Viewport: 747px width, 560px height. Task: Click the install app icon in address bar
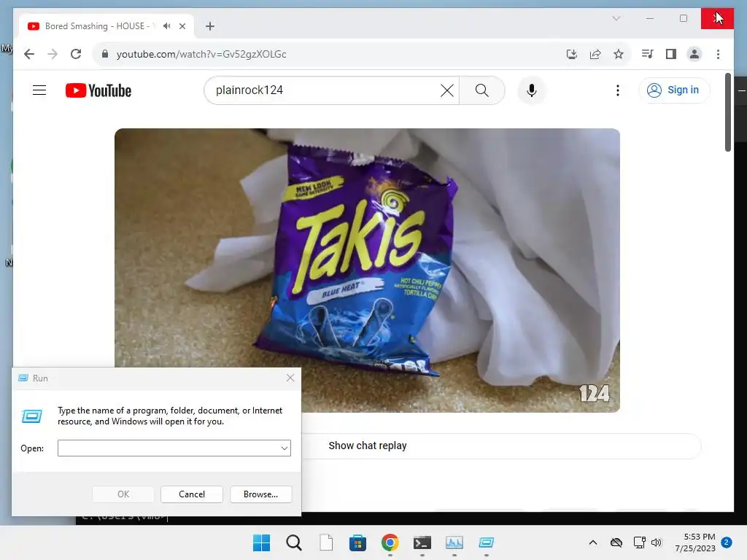[x=572, y=54]
